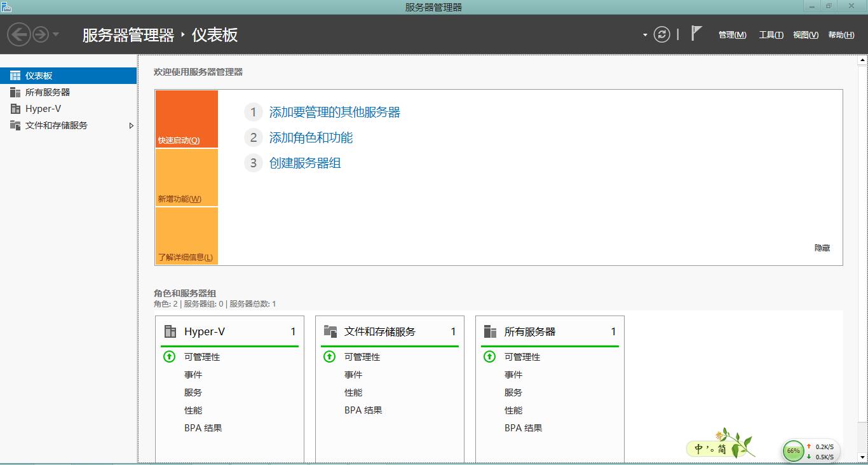Click the 文件和存储服务 tile icon
The image size is (868, 465).
[330, 331]
